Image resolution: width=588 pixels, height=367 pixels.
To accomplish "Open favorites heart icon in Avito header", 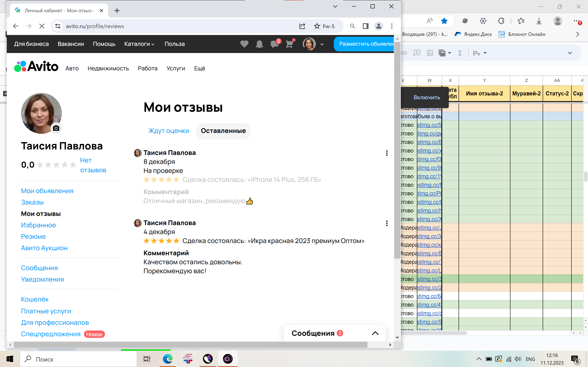I will pos(244,44).
